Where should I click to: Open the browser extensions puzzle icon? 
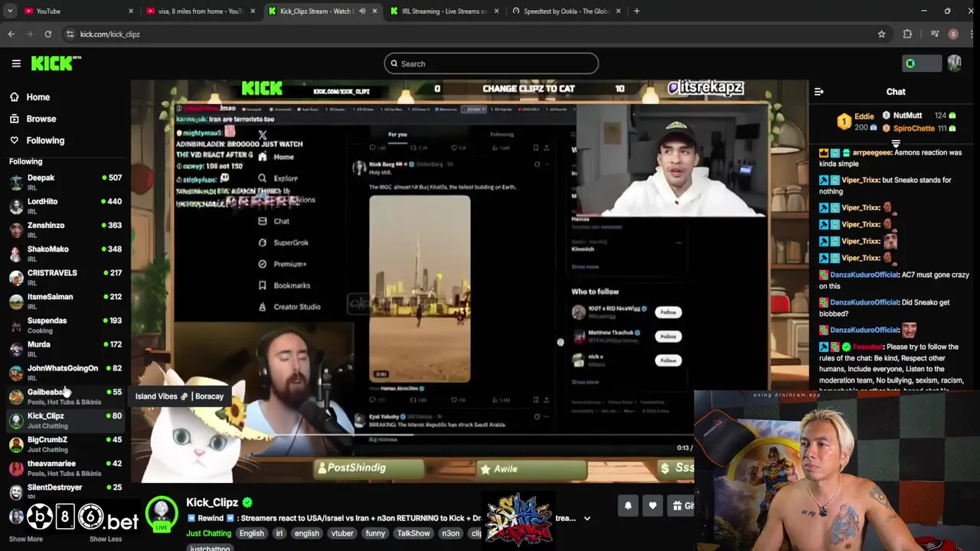pos(907,34)
